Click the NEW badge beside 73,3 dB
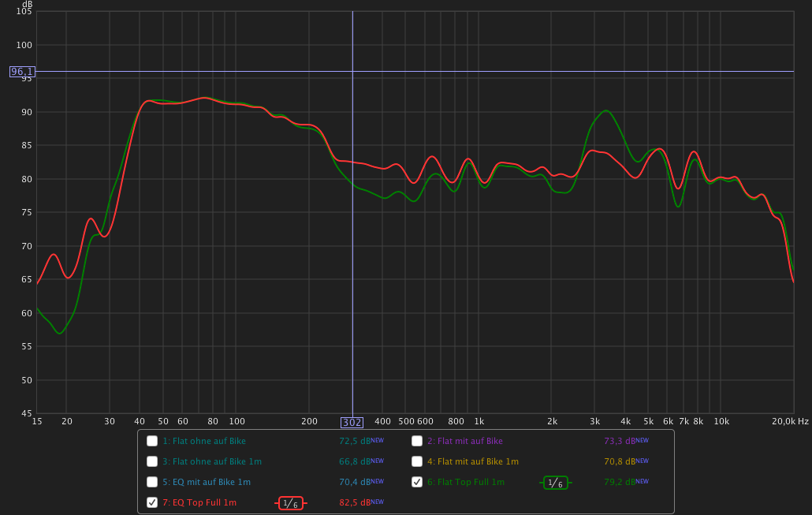Screen dimensions: 812x515 643,440
